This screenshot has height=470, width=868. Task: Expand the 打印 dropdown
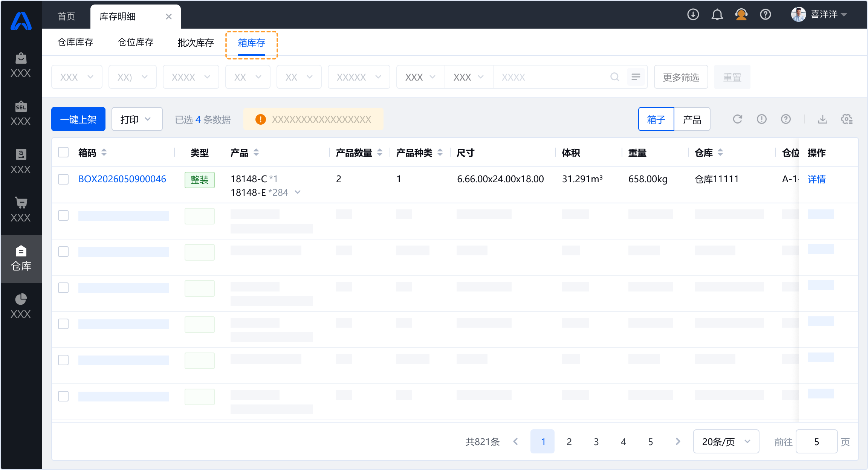point(137,119)
